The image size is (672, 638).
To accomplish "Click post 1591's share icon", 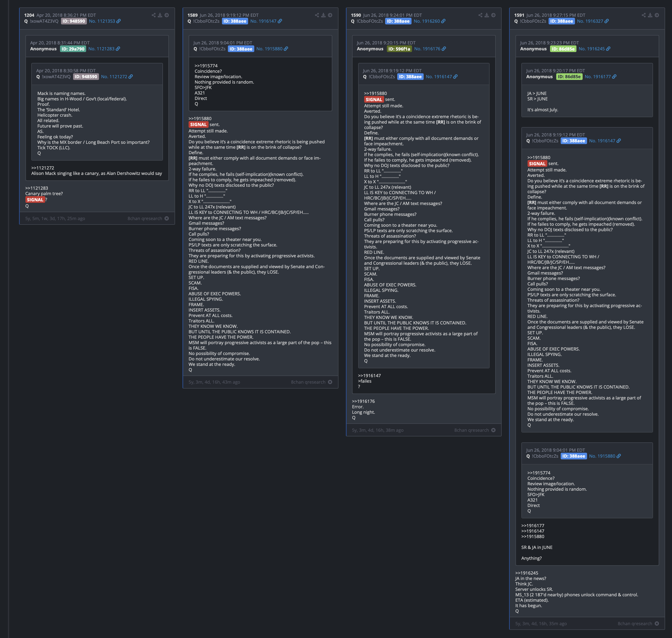I will point(643,15).
